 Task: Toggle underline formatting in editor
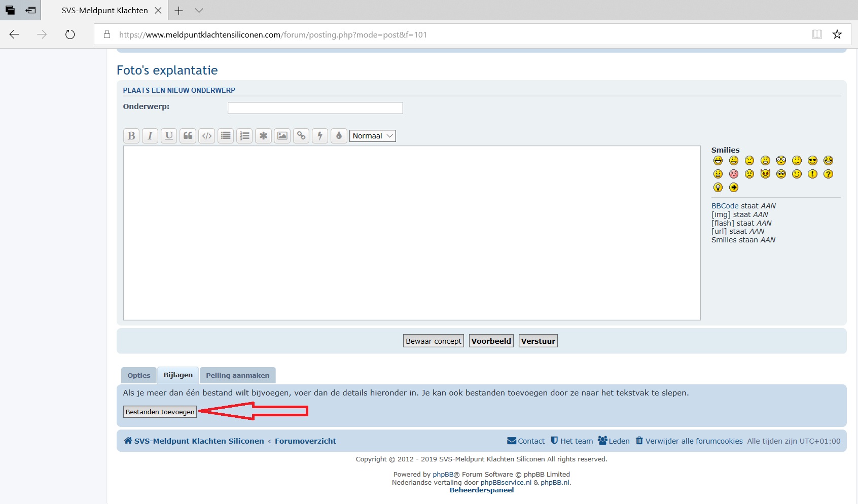169,136
